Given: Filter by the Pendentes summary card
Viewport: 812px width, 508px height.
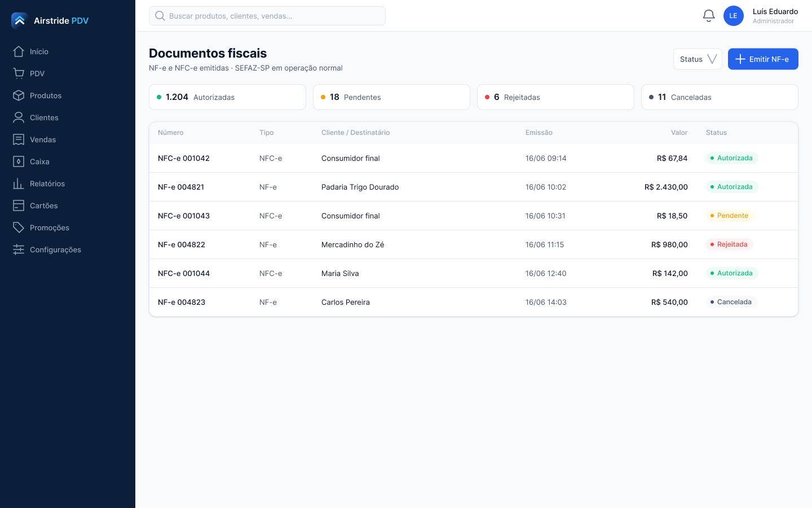Looking at the screenshot, I should click(x=391, y=97).
